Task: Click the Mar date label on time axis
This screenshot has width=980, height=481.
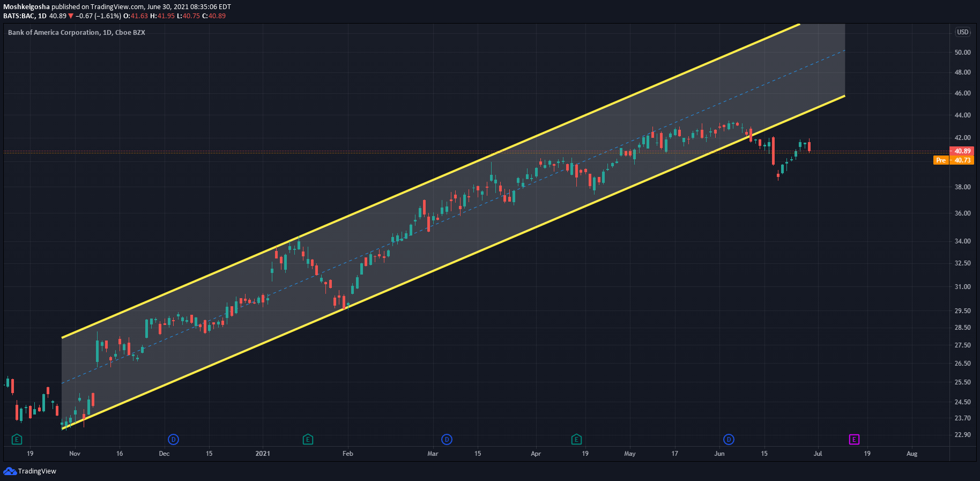Action: click(433, 454)
